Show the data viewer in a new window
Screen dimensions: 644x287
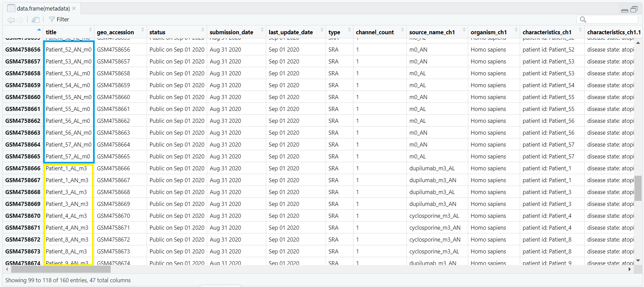(x=35, y=20)
